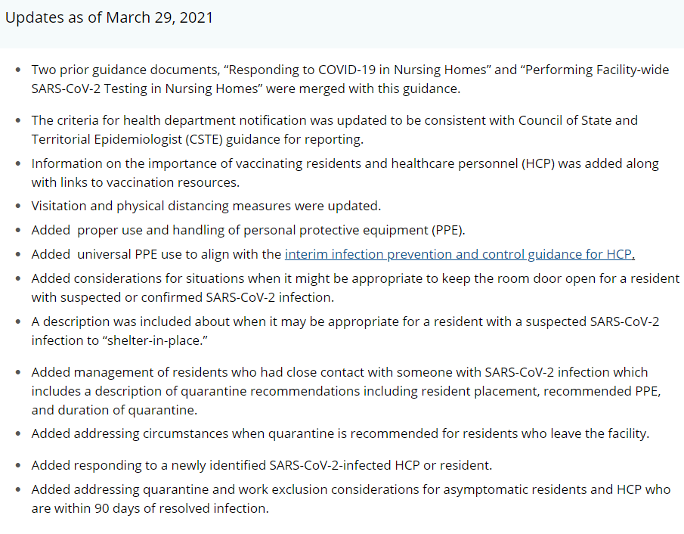Click the words "Added universal PPE use"
Screen dimensions: 684x534
[x=109, y=254]
